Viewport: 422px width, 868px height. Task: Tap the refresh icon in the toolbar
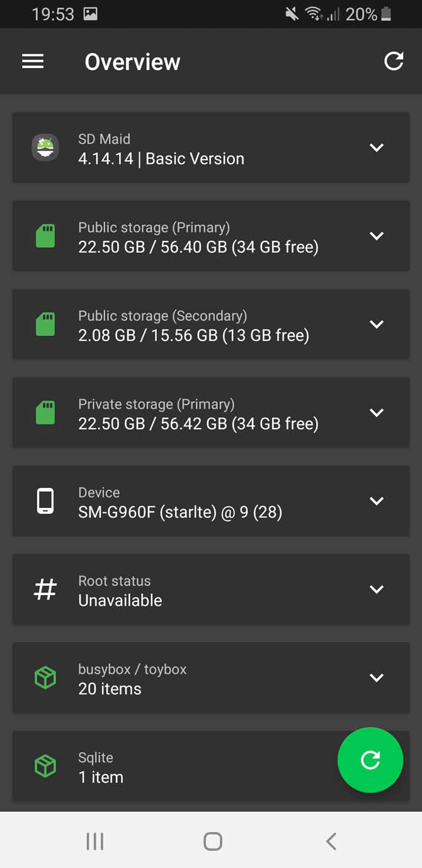(x=394, y=61)
